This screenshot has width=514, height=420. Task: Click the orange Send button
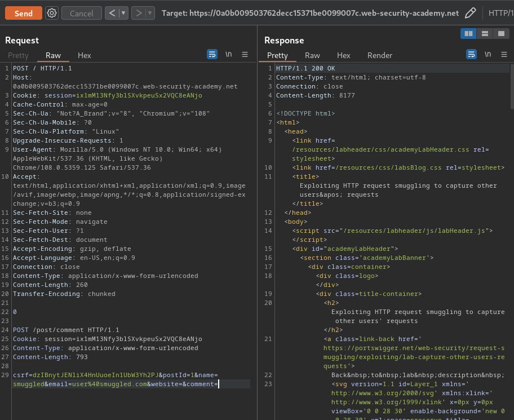(x=23, y=13)
